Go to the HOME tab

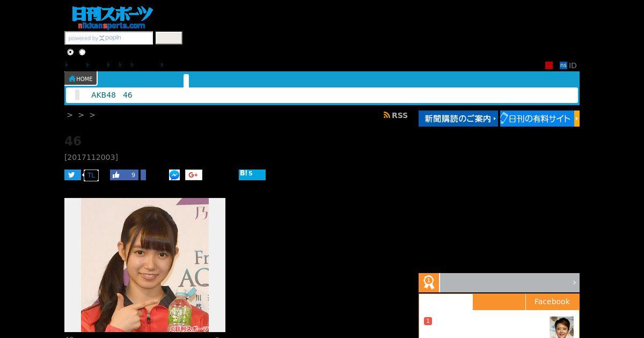click(x=81, y=79)
